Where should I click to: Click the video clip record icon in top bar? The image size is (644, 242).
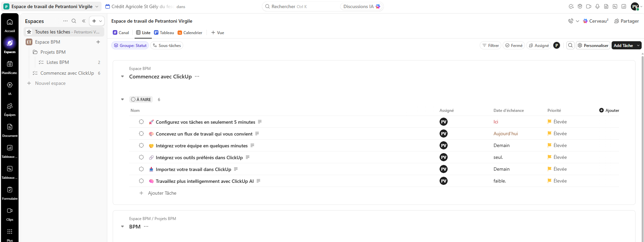point(589,6)
